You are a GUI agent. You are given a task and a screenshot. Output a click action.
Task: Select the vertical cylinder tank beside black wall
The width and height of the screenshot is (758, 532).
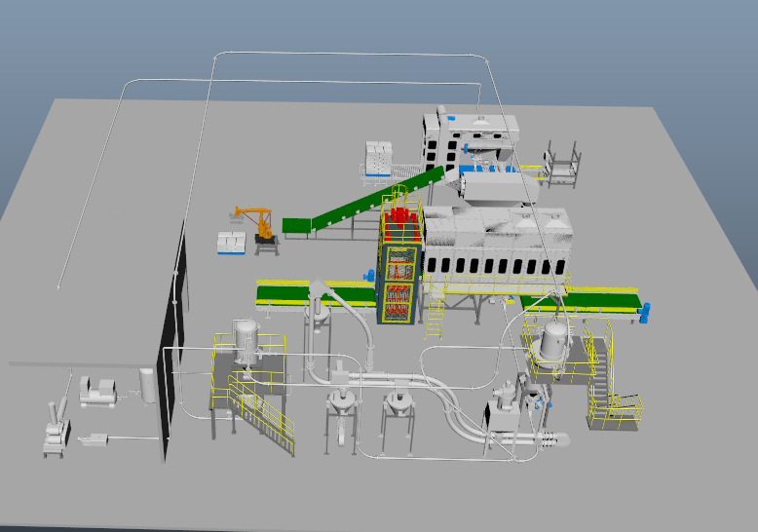(x=147, y=386)
